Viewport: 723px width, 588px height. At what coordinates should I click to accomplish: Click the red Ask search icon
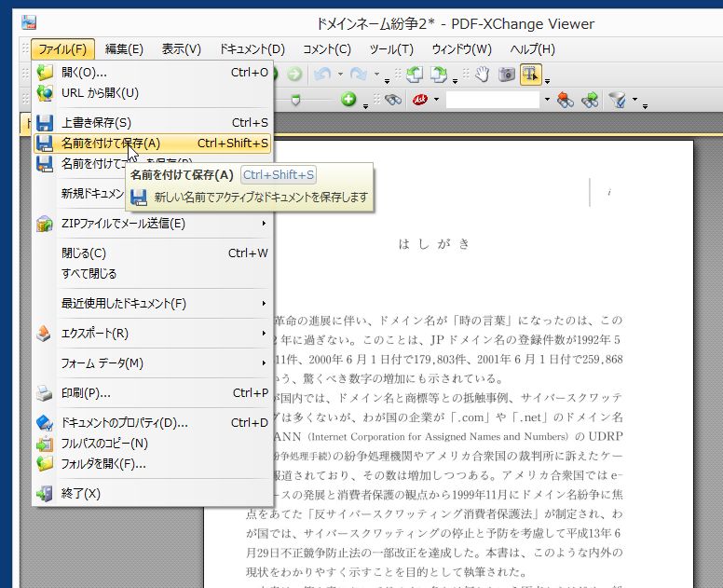point(420,100)
